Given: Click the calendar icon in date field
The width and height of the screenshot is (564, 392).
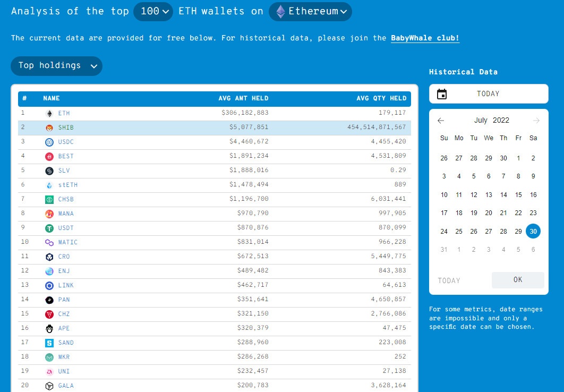Looking at the screenshot, I should (442, 94).
